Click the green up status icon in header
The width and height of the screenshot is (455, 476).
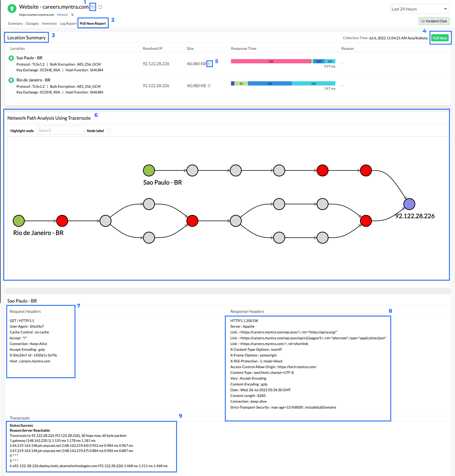12,8
